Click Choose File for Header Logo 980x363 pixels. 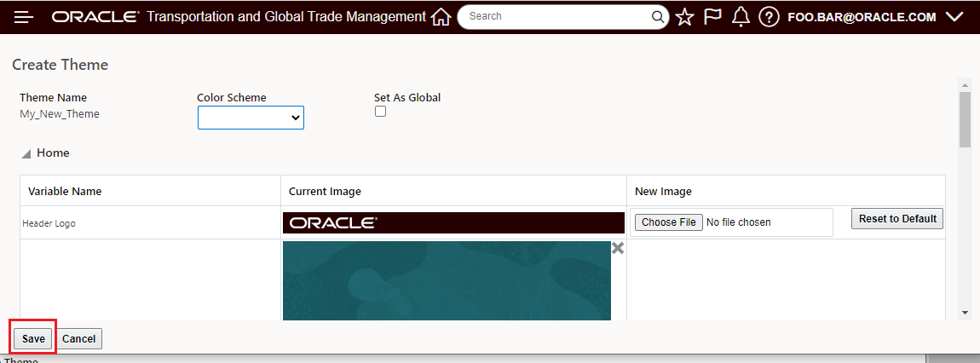pyautogui.click(x=669, y=222)
